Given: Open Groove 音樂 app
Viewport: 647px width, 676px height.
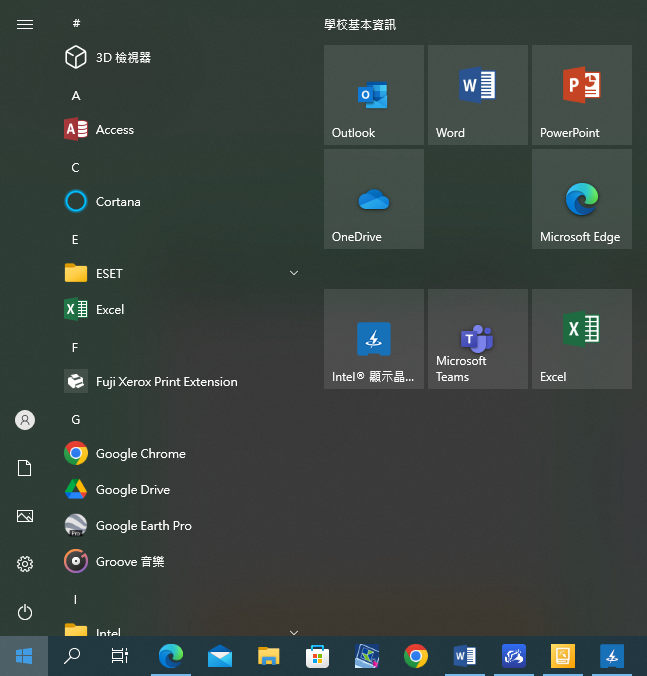Looking at the screenshot, I should pos(181,561).
